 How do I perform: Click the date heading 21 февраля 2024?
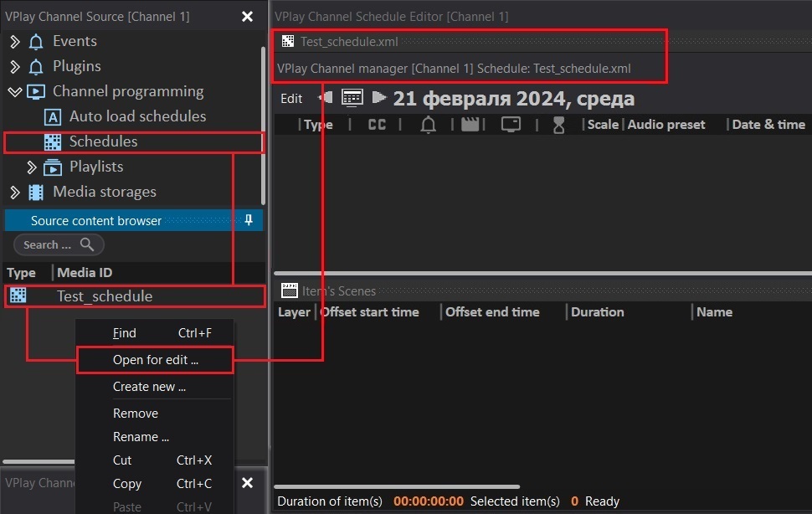pyautogui.click(x=513, y=98)
